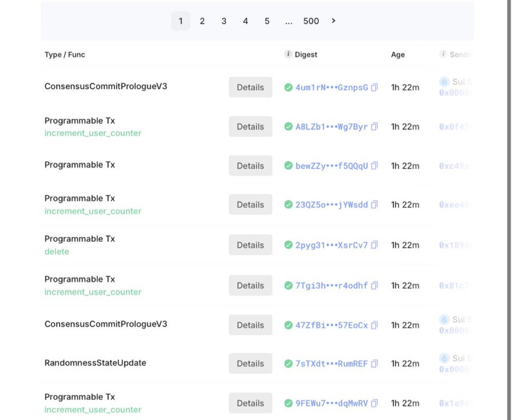Click the info icon beside Digest header
This screenshot has width=514, height=420.
click(x=288, y=54)
